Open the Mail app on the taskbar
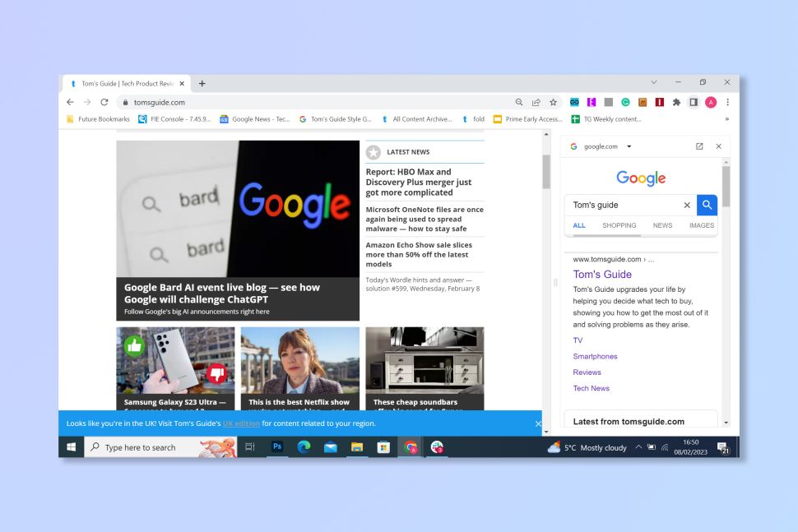The height and width of the screenshot is (532, 798). point(330,447)
